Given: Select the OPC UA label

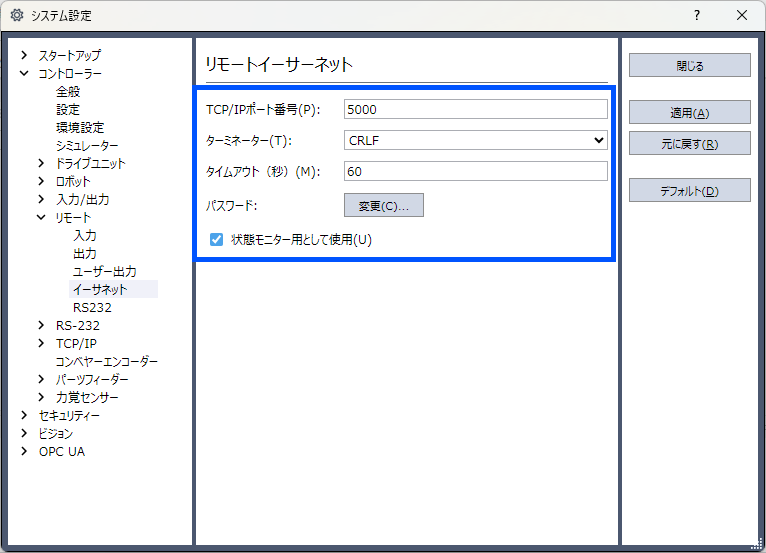Looking at the screenshot, I should tap(62, 451).
